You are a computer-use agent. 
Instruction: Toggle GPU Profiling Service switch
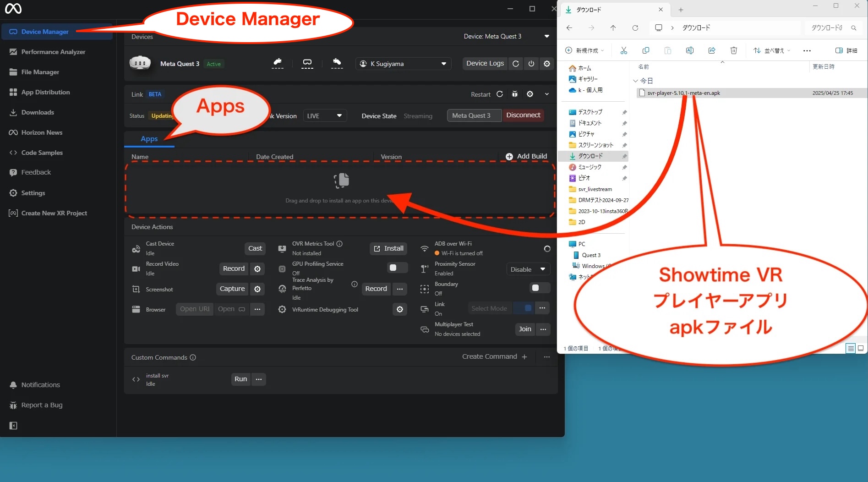(396, 268)
